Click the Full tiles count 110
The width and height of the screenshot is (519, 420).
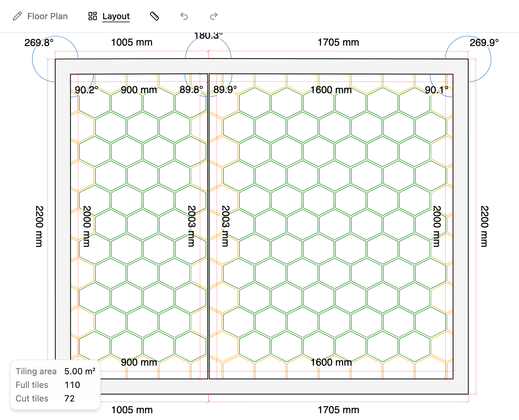pos(72,385)
